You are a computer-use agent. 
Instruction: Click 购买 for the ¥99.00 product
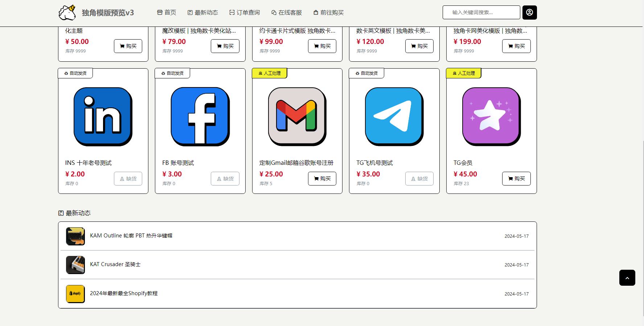point(322,46)
